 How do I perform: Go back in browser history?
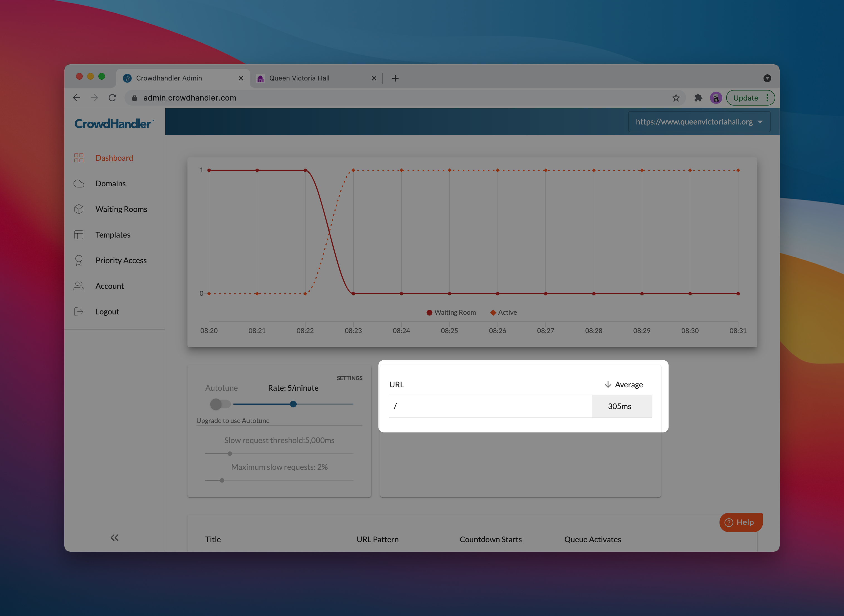tap(76, 98)
